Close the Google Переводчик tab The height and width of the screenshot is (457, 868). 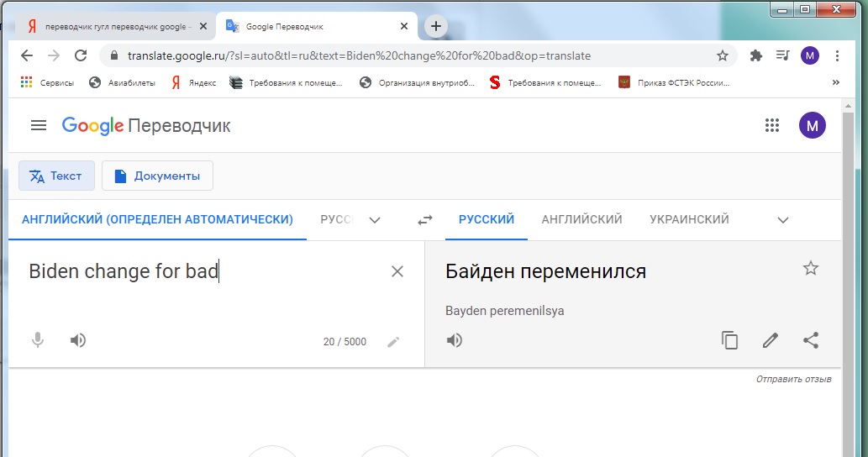point(404,26)
